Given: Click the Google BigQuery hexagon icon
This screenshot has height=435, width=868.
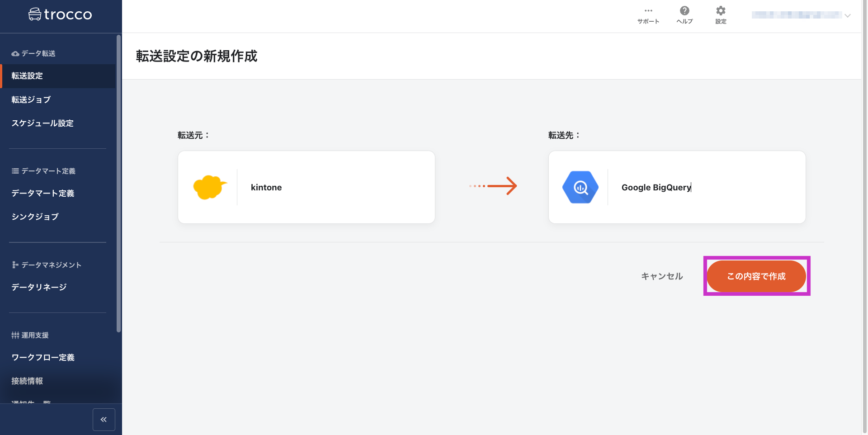Looking at the screenshot, I should click(580, 187).
